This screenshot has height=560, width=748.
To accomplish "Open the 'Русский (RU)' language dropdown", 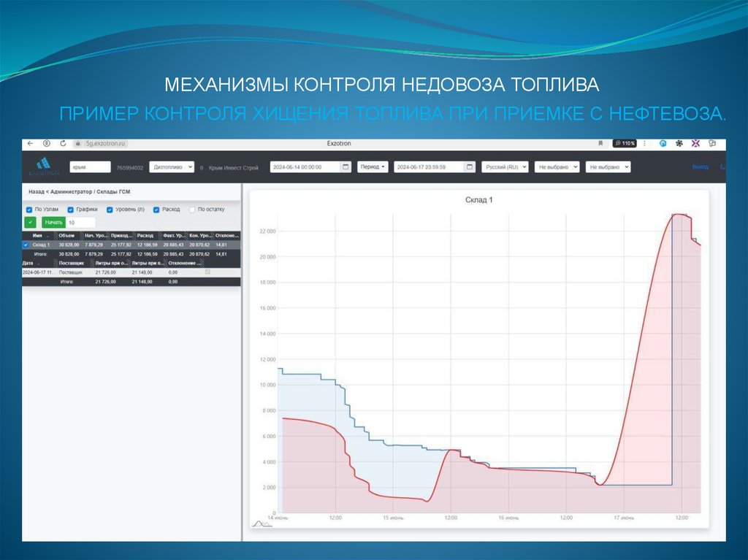I will pos(505,167).
